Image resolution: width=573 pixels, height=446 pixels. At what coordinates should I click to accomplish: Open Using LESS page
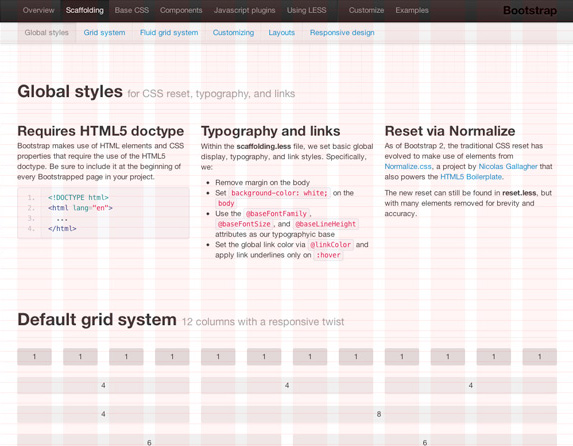click(x=306, y=10)
